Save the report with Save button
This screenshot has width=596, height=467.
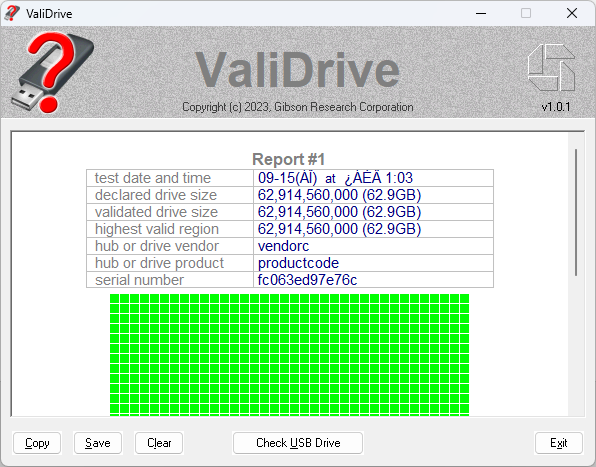click(x=98, y=443)
